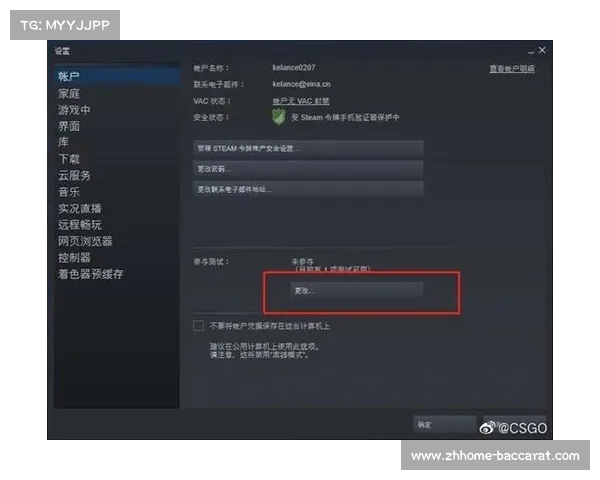Go to 网页浏览器 settings

(x=85, y=241)
